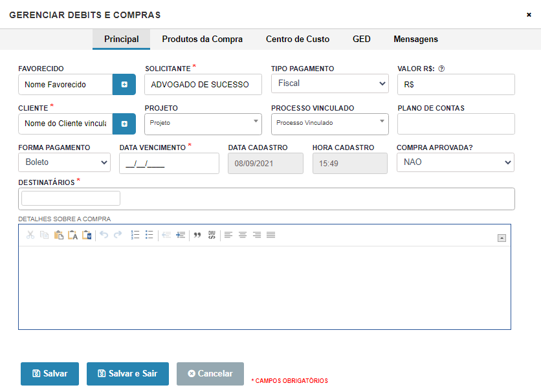Viewport: 541px width, 392px height.
Task: Redo edit in details editor
Action: click(118, 235)
